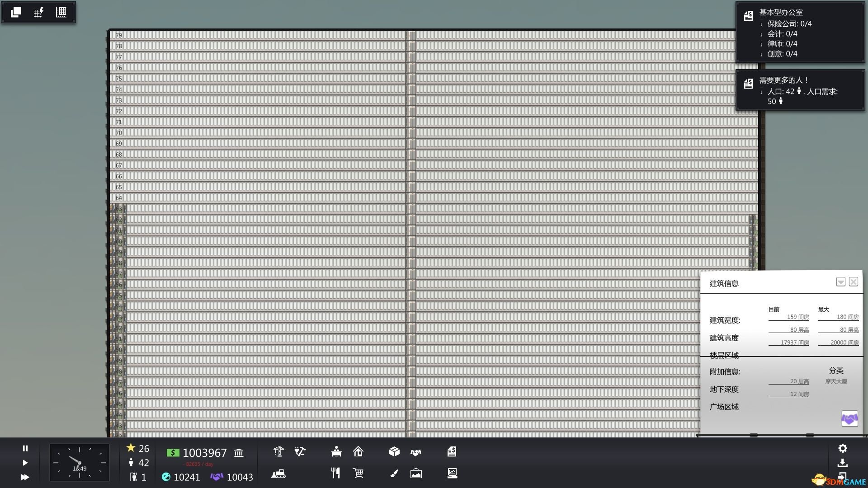The height and width of the screenshot is (488, 868).
Task: Play the game at normal speed
Action: [x=25, y=463]
